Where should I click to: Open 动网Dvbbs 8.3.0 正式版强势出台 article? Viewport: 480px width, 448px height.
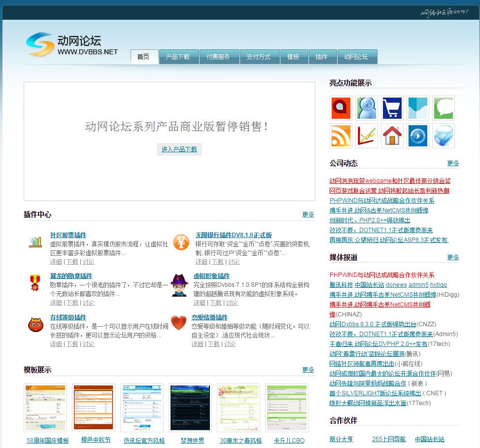point(373,324)
